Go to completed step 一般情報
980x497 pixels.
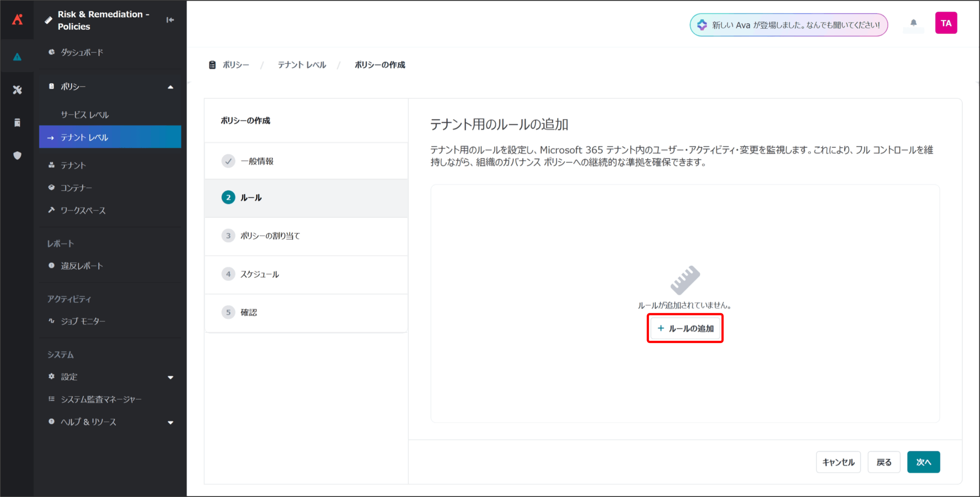tap(257, 161)
